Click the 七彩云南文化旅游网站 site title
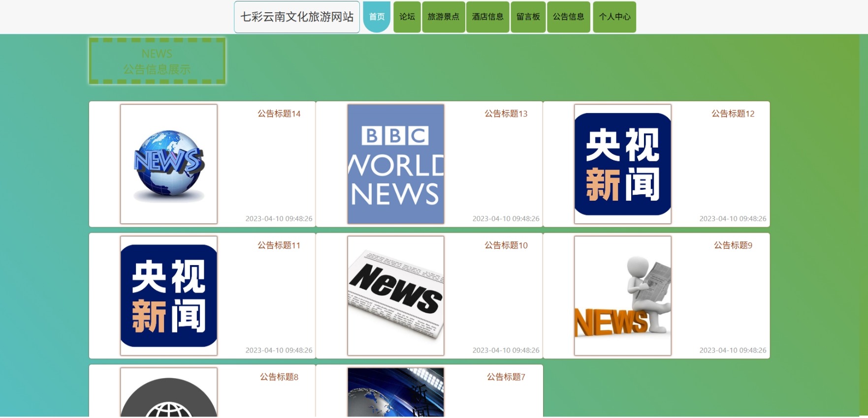The width and height of the screenshot is (868, 418). pyautogui.click(x=297, y=17)
